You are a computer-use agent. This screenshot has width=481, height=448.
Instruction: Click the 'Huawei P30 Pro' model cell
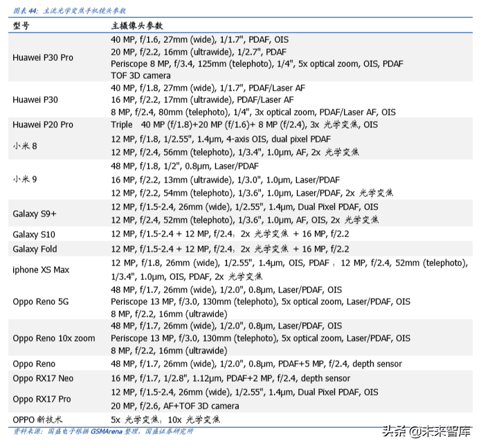[43, 57]
